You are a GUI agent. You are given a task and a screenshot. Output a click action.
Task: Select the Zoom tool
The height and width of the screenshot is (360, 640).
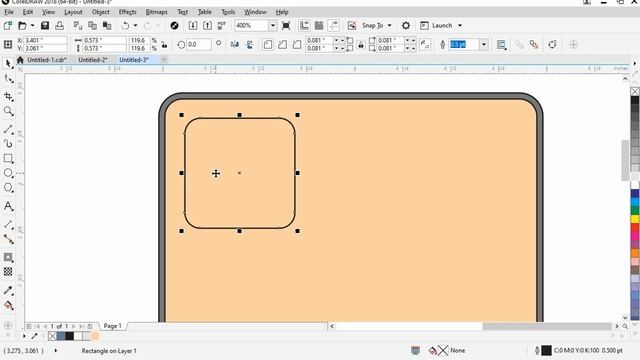click(x=8, y=111)
